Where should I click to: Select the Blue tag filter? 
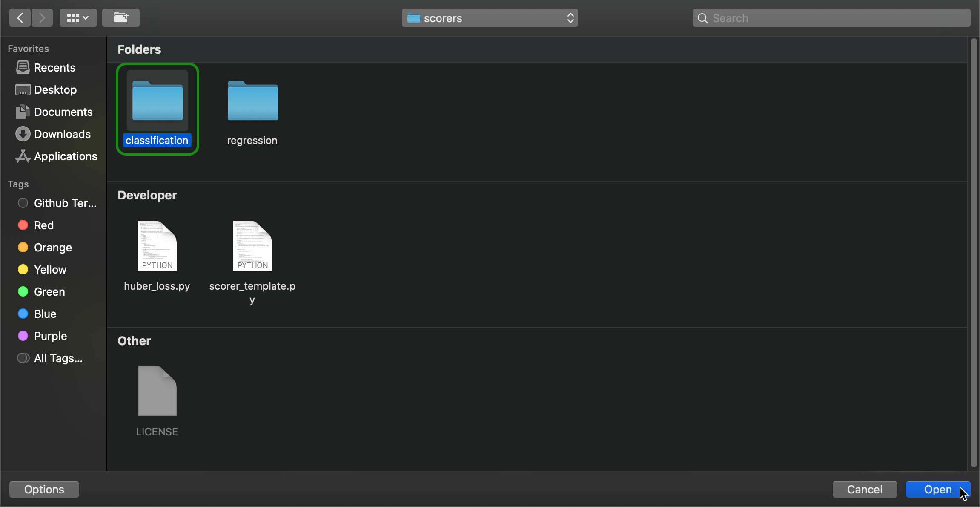click(x=45, y=314)
